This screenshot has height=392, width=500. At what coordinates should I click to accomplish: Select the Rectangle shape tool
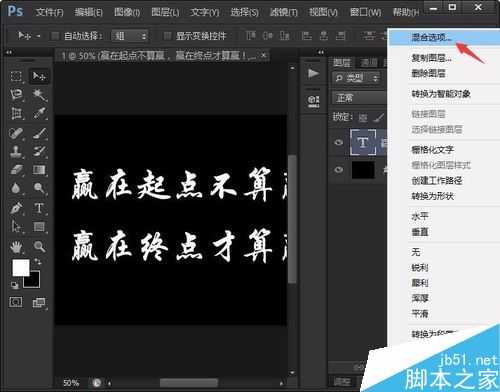click(x=39, y=227)
